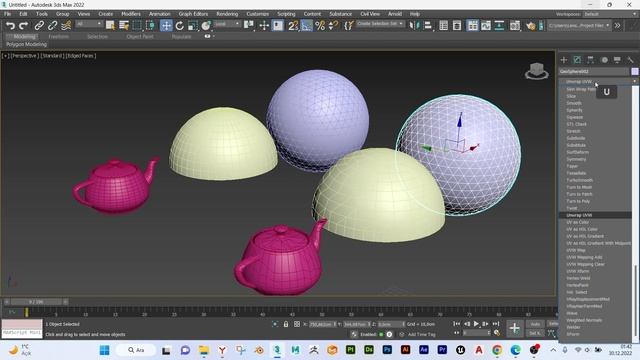The height and width of the screenshot is (360, 640).
Task: Toggle Percent Snap
Action: pos(320,26)
